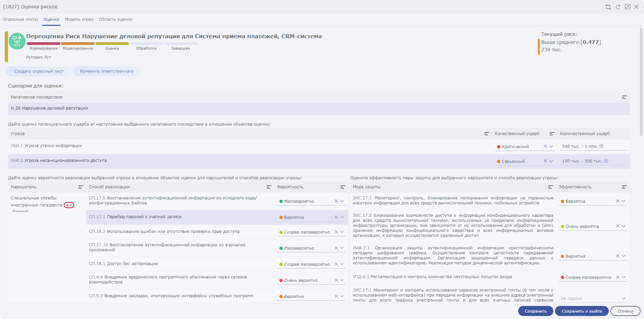
Task: Open the Не задано effectiveness dropdown
Action: (x=624, y=299)
